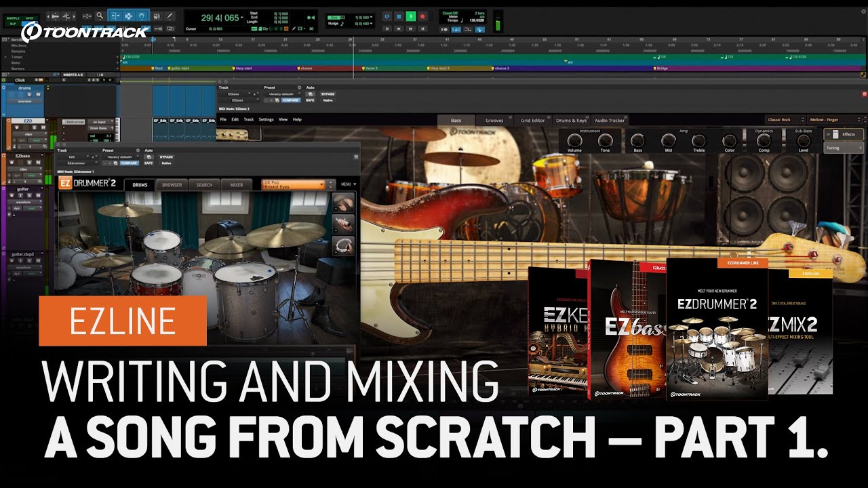Click COMPARE in EZbass plugin header
Viewport: 868px width, 488px height.
click(291, 100)
